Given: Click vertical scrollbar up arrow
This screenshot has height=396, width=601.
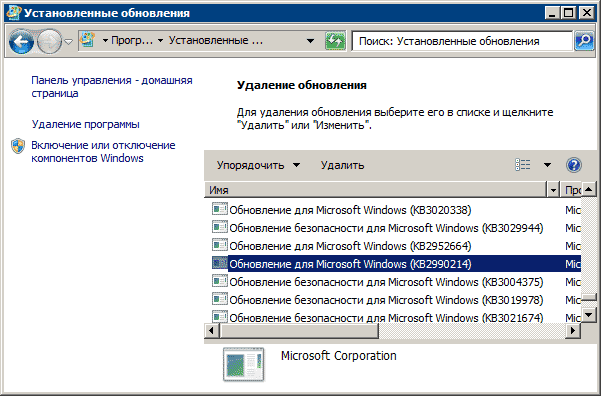Looking at the screenshot, I should pyautogui.click(x=589, y=189).
